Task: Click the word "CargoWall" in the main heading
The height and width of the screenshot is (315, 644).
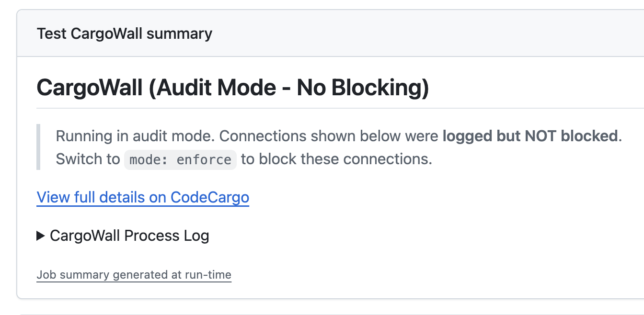Action: point(89,88)
